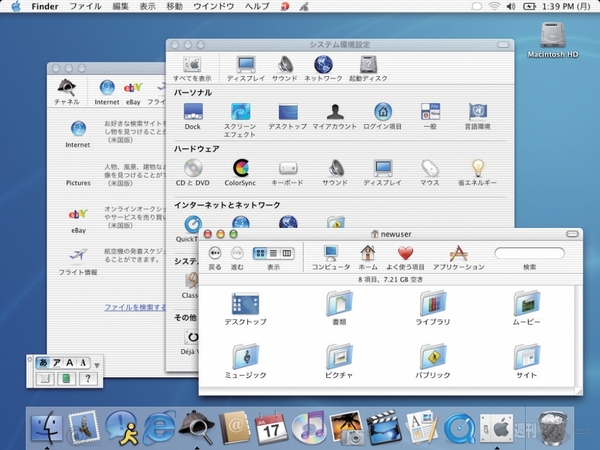Expand the input palette triangle menu
600x450 pixels.
tap(97, 364)
